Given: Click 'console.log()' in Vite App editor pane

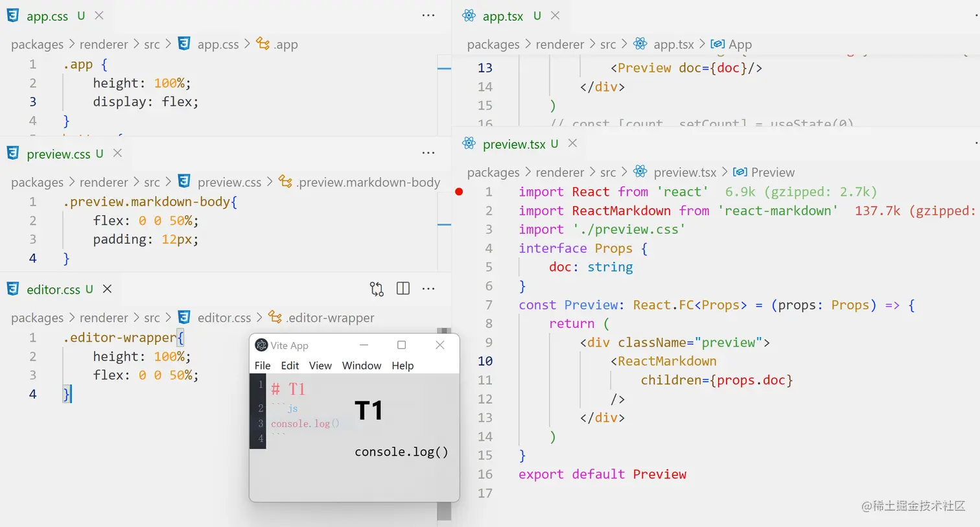Looking at the screenshot, I should [x=305, y=423].
